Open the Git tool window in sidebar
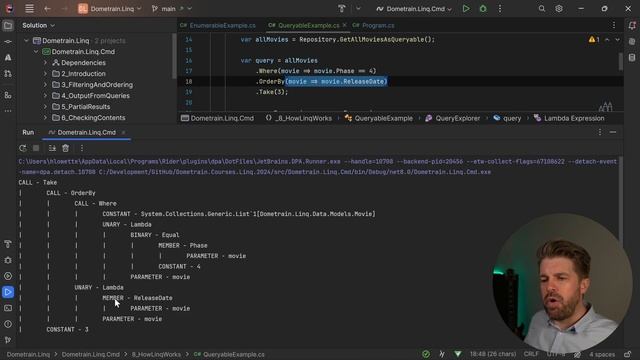This screenshot has height=360, width=640. click(x=8, y=340)
